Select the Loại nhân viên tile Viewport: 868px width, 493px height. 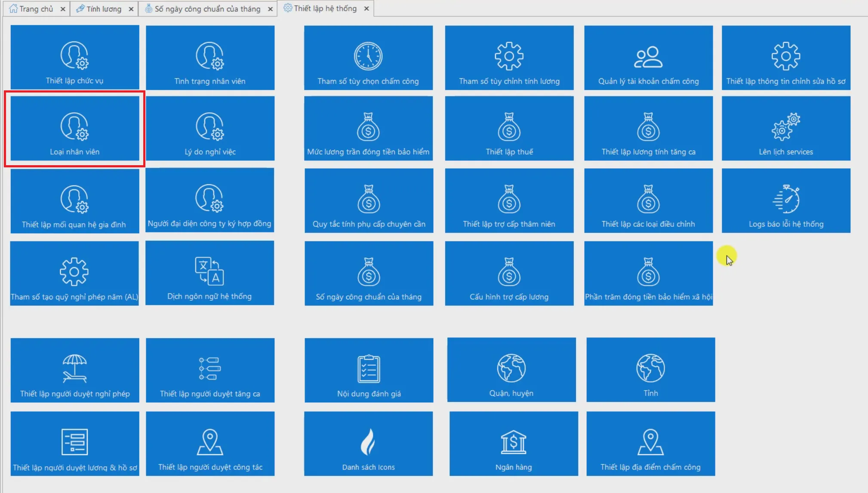[x=75, y=128]
